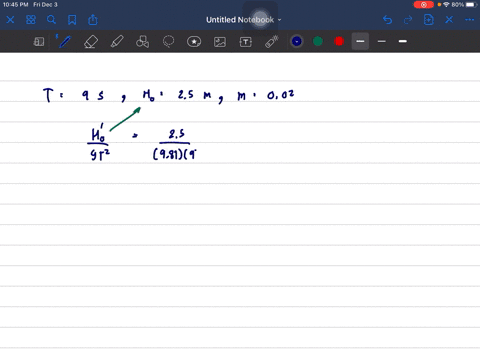Open the thumbnail grid view
Viewport: 480px width, 360px height.
[31, 20]
